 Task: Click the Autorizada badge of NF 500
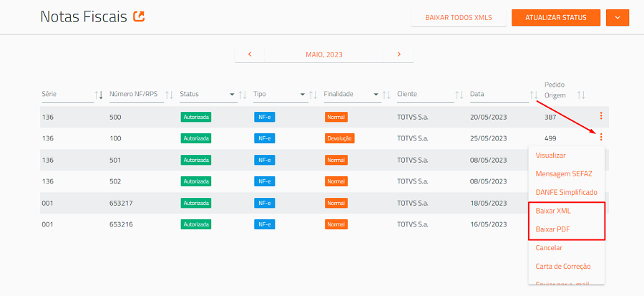coord(196,117)
